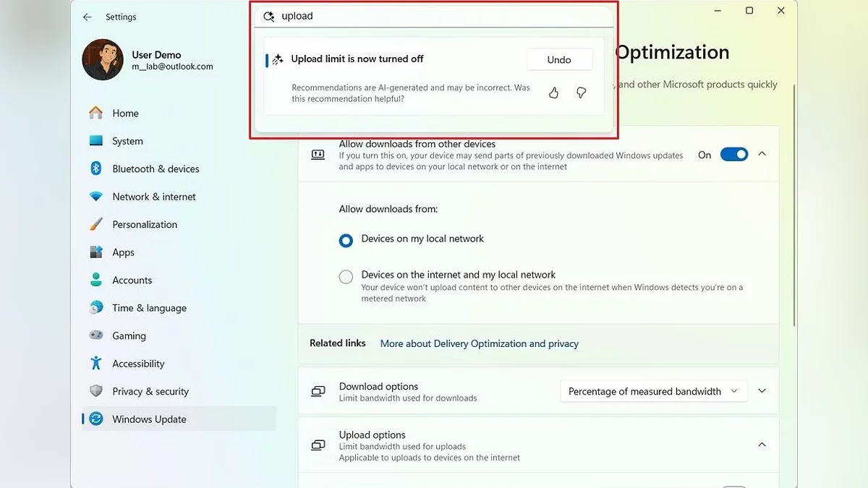Click the m__lab@outlook.com account email
Screen dimensions: 868x488
click(x=172, y=67)
